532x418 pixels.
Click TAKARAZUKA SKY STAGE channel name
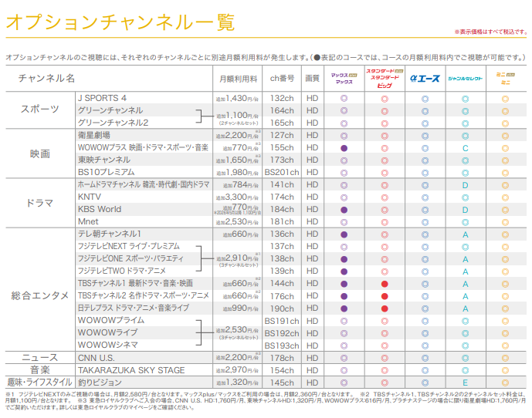tap(131, 370)
